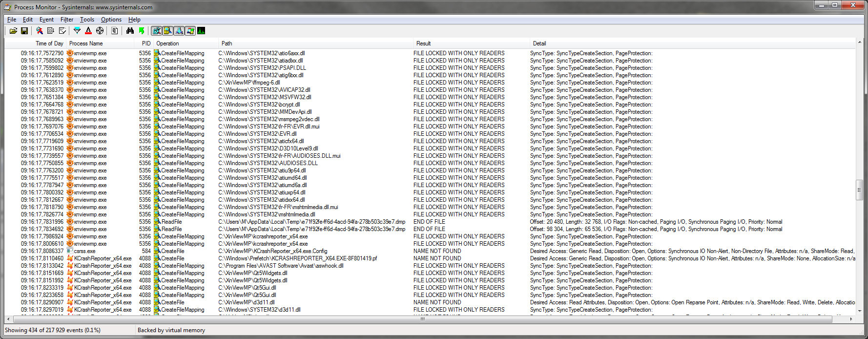Click the first END OF FILE result
868x339 pixels.
(429, 222)
